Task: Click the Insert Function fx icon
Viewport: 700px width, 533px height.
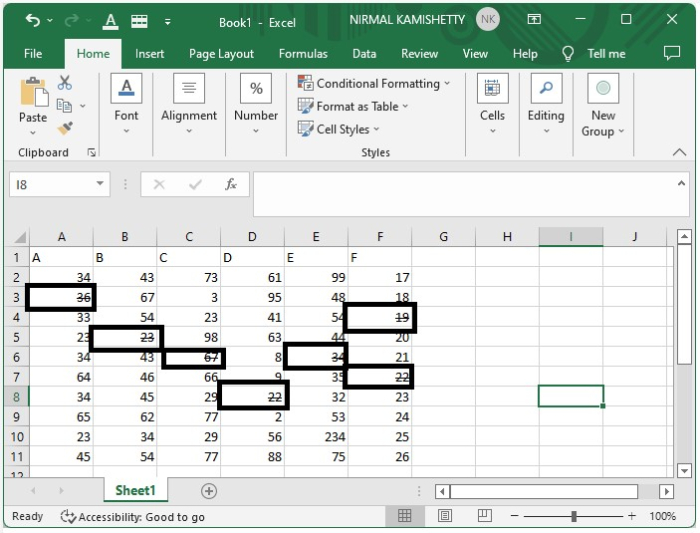Action: 231,184
